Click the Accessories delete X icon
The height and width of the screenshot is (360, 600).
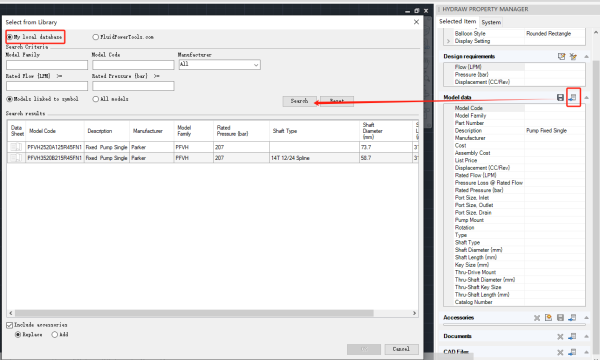click(537, 318)
